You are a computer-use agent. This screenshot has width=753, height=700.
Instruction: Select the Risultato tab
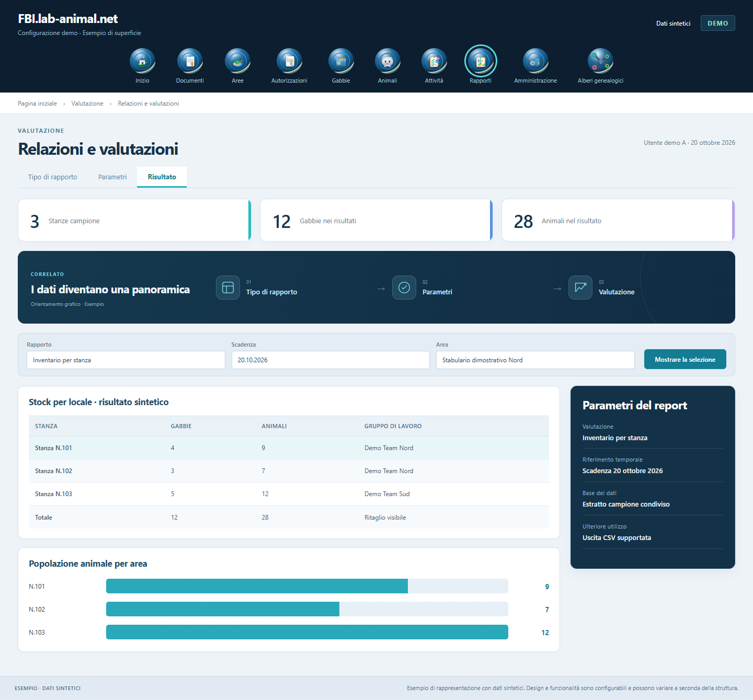162,177
